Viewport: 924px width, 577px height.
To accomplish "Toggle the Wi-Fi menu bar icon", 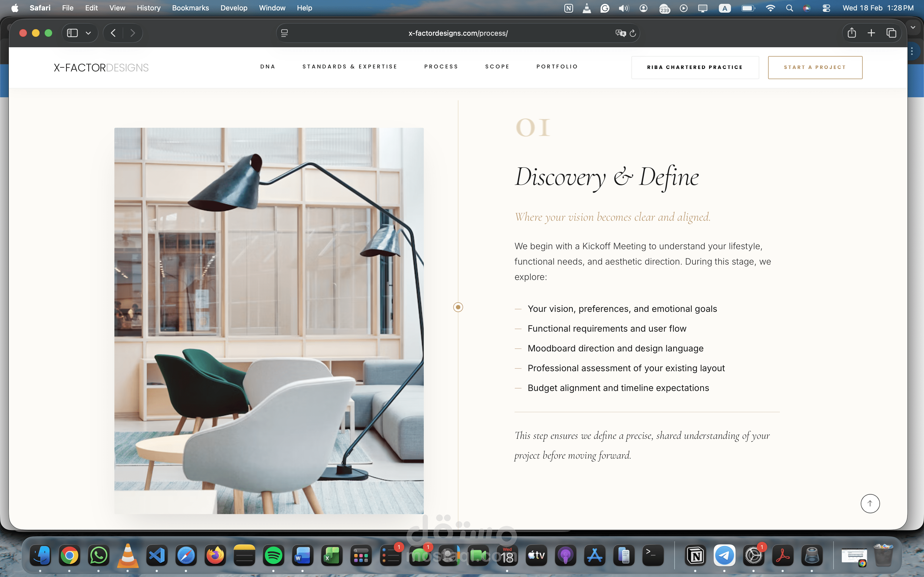I will pyautogui.click(x=770, y=8).
